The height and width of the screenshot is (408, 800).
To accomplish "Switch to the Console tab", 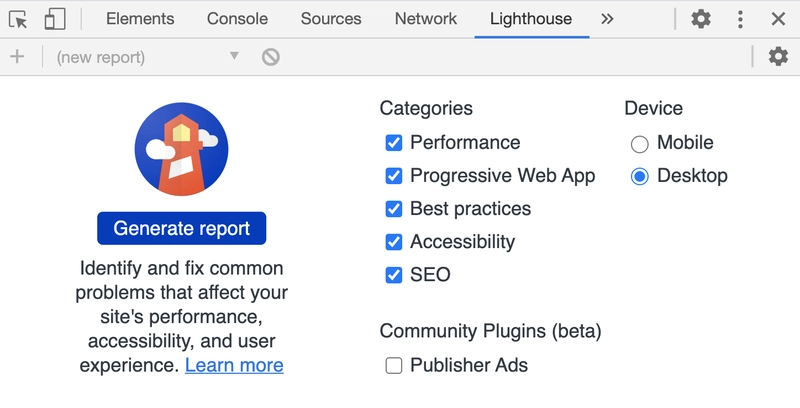I will tap(237, 19).
